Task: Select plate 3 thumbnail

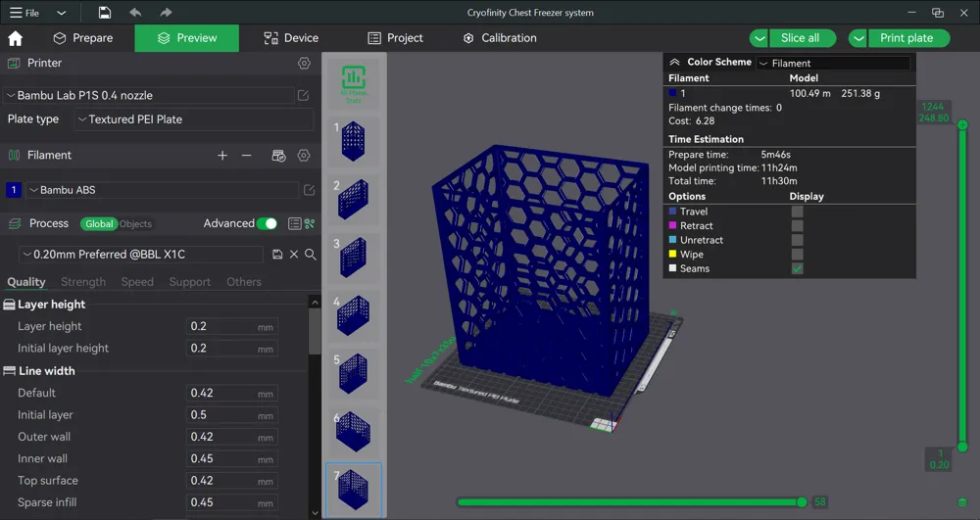Action: tap(354, 258)
